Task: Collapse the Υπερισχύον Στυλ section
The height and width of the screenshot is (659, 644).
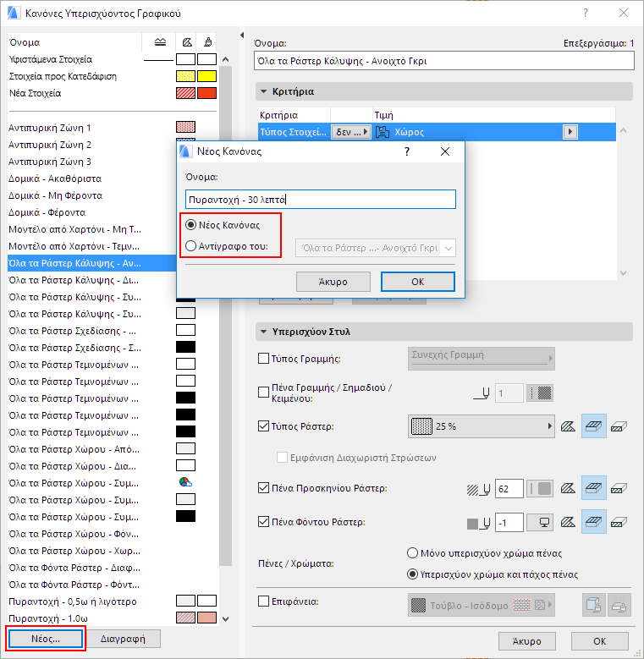Action: coord(263,332)
